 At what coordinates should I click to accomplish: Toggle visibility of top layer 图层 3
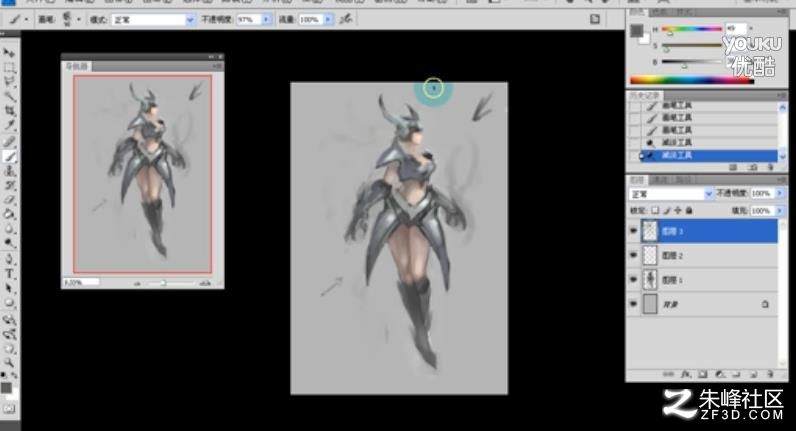[633, 231]
